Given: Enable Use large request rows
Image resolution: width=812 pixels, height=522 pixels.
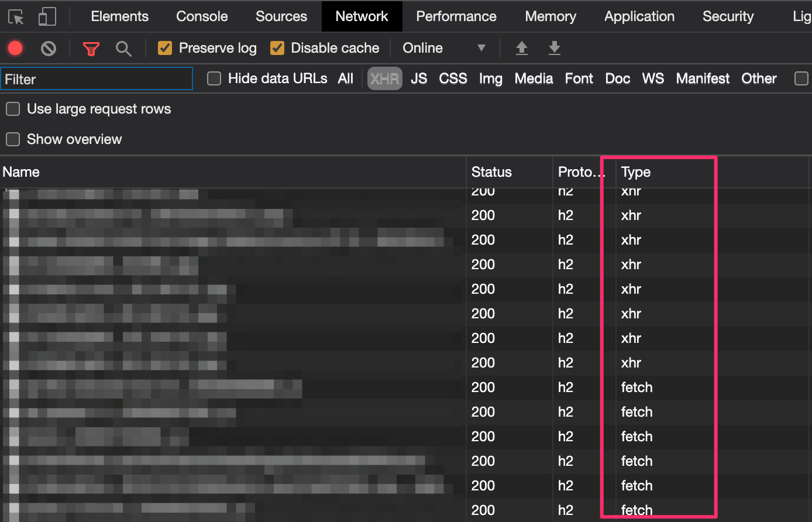Looking at the screenshot, I should [13, 109].
